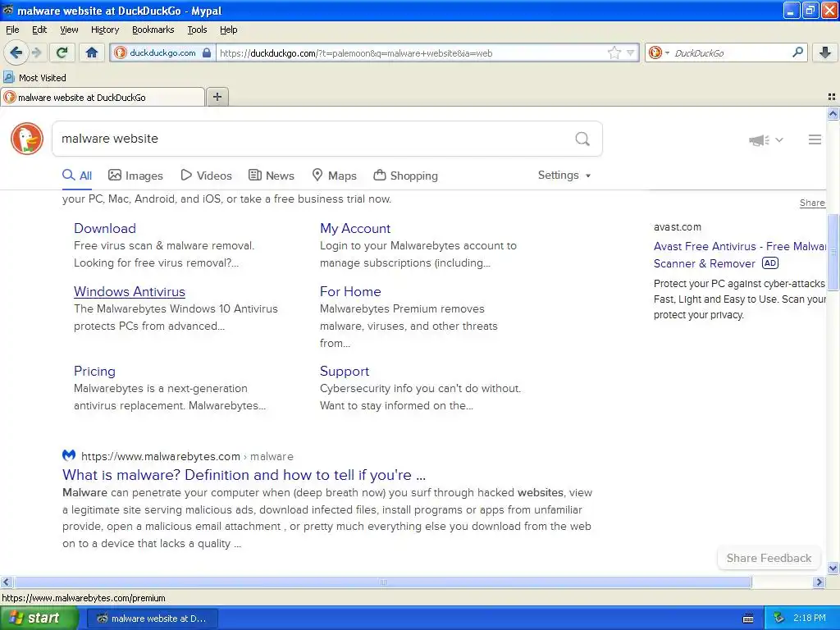Viewport: 840px width, 630px height.
Task: Switch to Shopping results
Action: click(x=405, y=176)
